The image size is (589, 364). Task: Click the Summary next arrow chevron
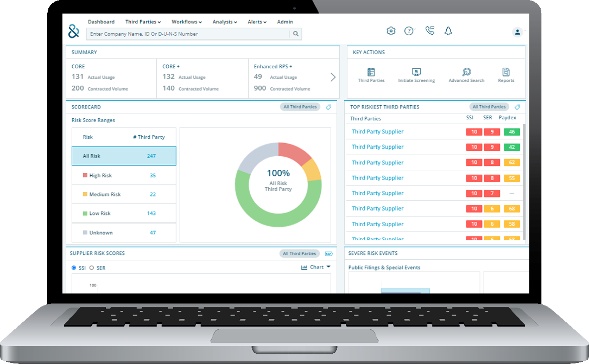(x=333, y=77)
